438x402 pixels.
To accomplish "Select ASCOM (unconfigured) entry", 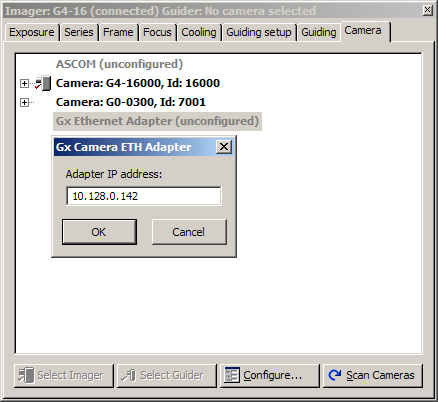I will tap(119, 64).
